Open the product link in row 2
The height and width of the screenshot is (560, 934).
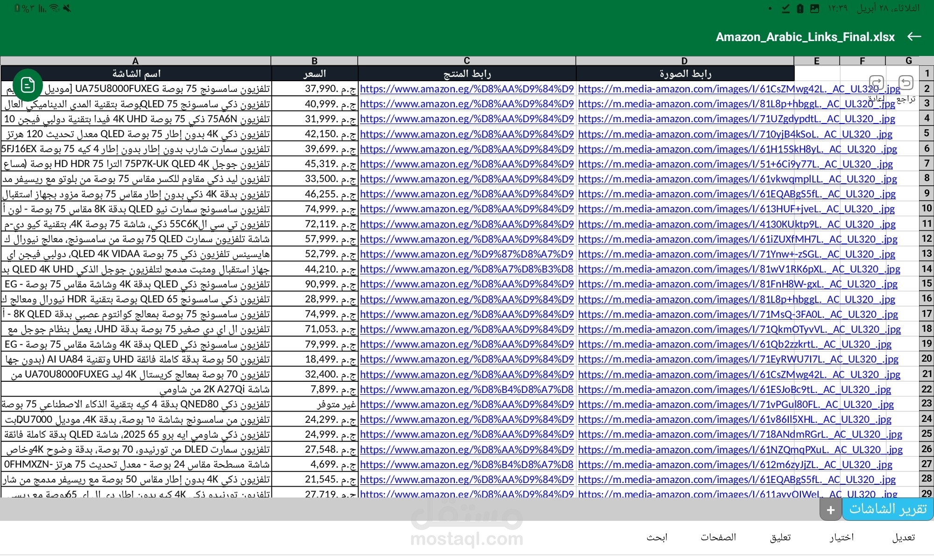[467, 89]
